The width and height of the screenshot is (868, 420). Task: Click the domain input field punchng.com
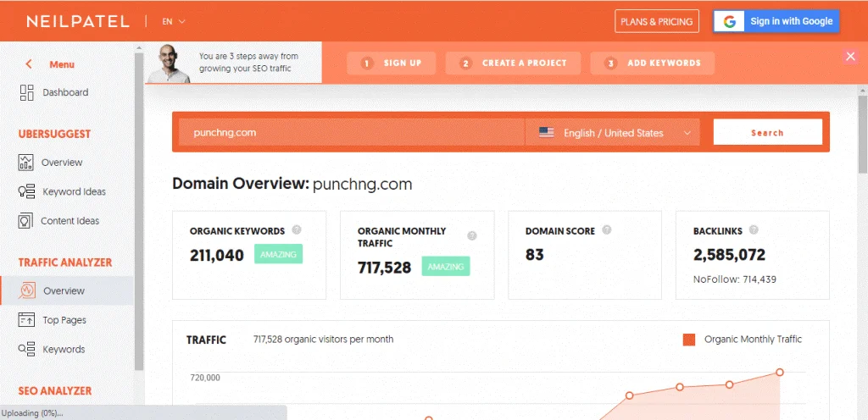coord(352,133)
